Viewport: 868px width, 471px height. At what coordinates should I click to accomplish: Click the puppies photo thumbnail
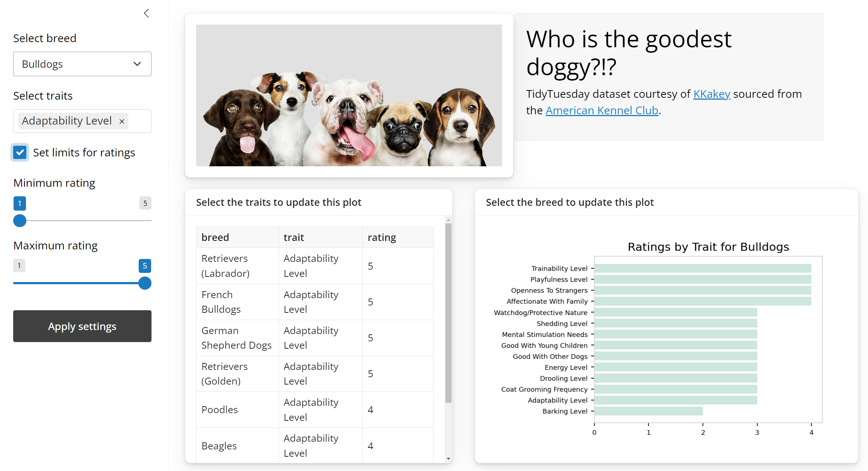point(349,96)
